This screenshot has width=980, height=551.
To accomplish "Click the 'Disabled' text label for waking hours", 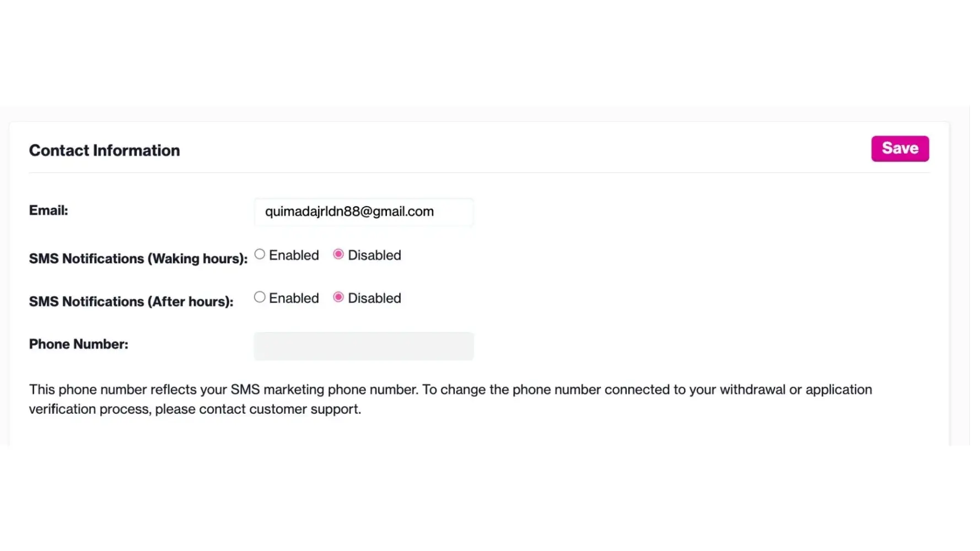I will tap(374, 256).
